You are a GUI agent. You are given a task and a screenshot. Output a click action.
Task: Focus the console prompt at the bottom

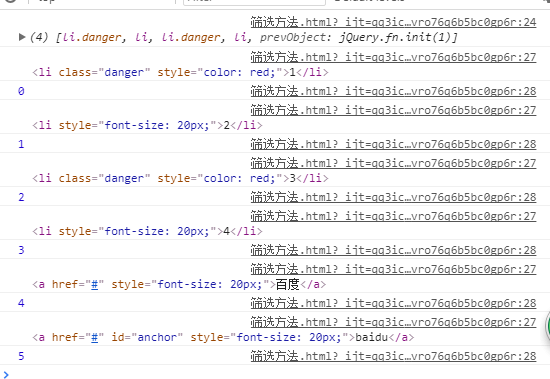274,374
